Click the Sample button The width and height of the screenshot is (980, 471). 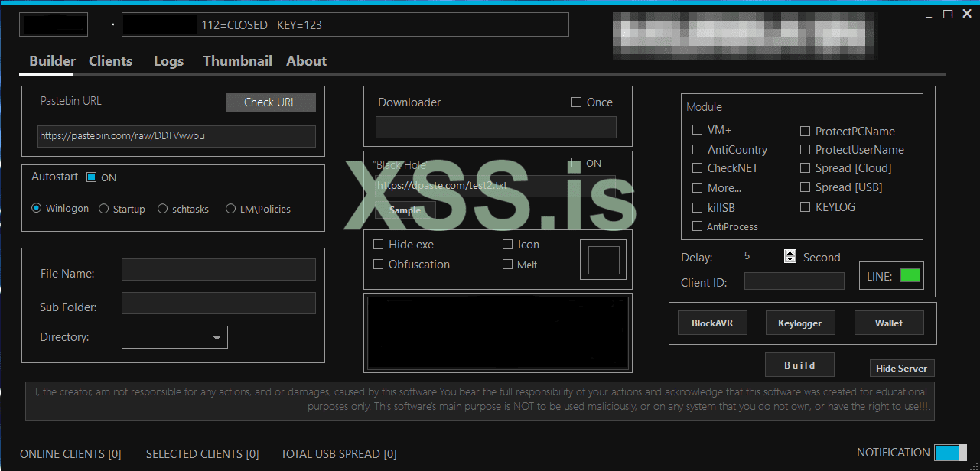405,210
